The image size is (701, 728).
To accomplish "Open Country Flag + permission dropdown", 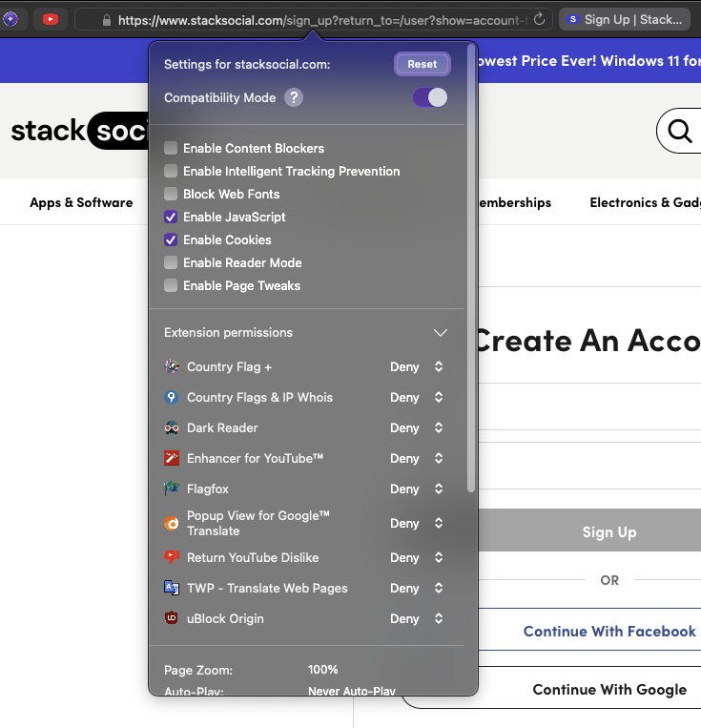I will tap(417, 366).
